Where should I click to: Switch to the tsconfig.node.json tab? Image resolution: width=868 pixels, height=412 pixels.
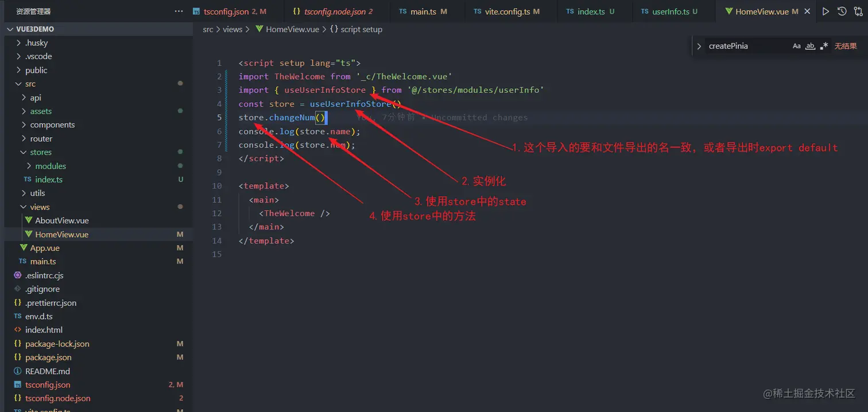pos(336,11)
